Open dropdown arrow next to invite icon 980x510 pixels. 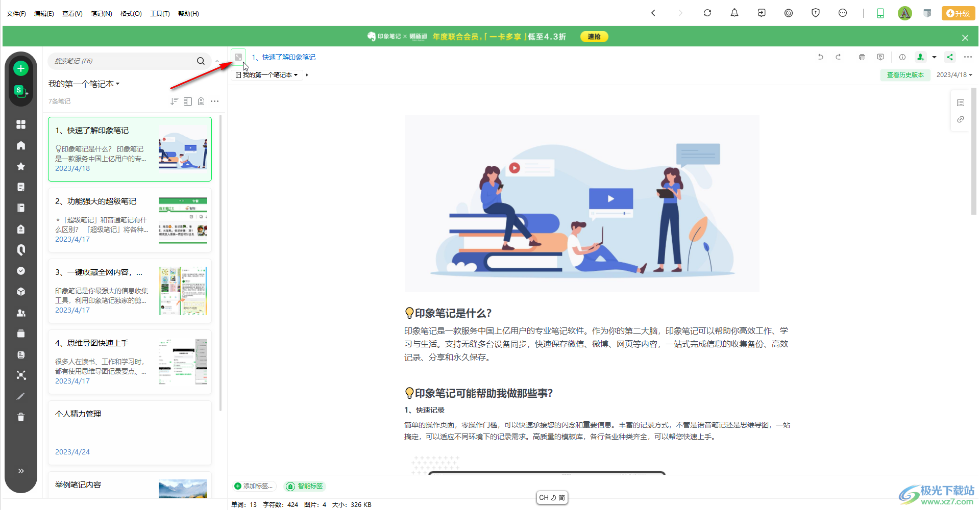(935, 57)
